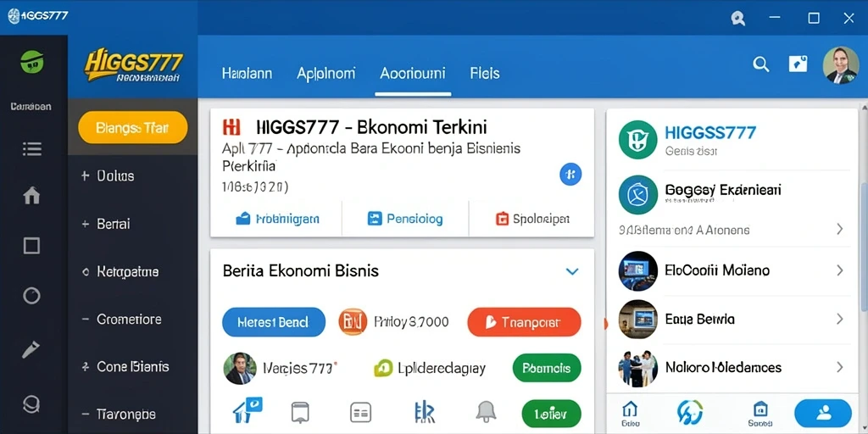
Task: Click the green Loiiev button
Action: 551,414
